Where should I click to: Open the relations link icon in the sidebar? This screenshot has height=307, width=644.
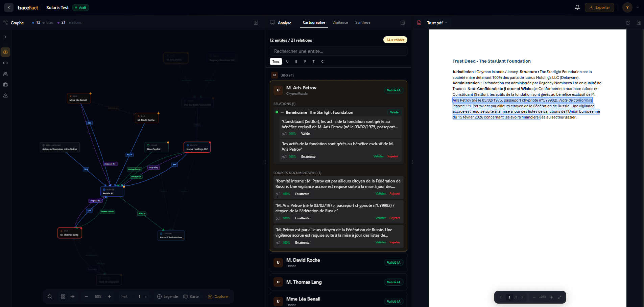pyautogui.click(x=5, y=63)
